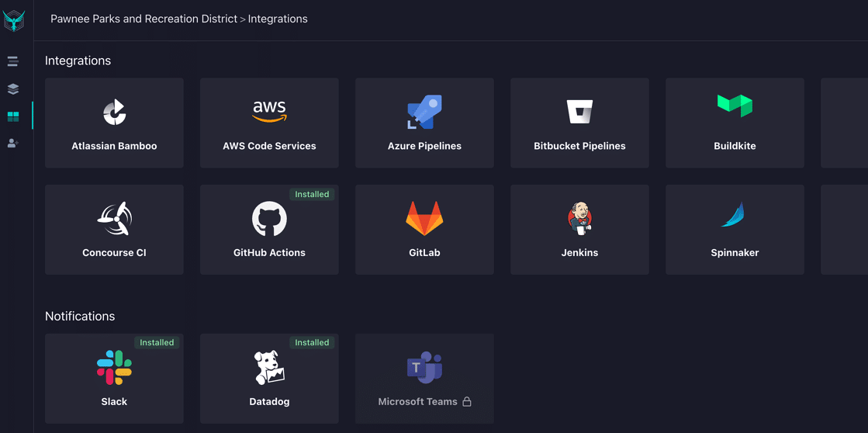Click Installed badge on GitHub Actions
The width and height of the screenshot is (868, 433).
pos(312,194)
